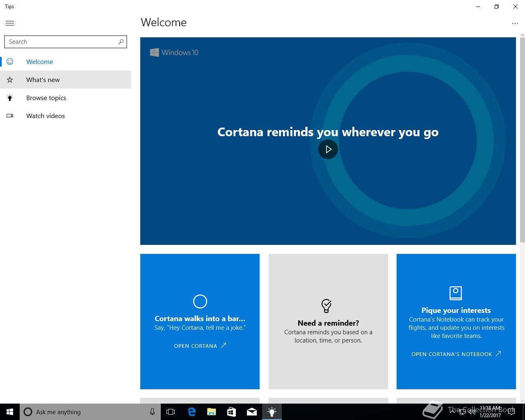Open the more options ellipsis
525x420 pixels.
515,23
